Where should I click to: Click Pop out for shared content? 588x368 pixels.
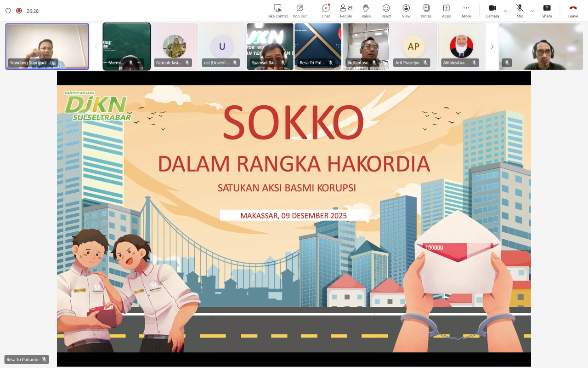coord(300,11)
